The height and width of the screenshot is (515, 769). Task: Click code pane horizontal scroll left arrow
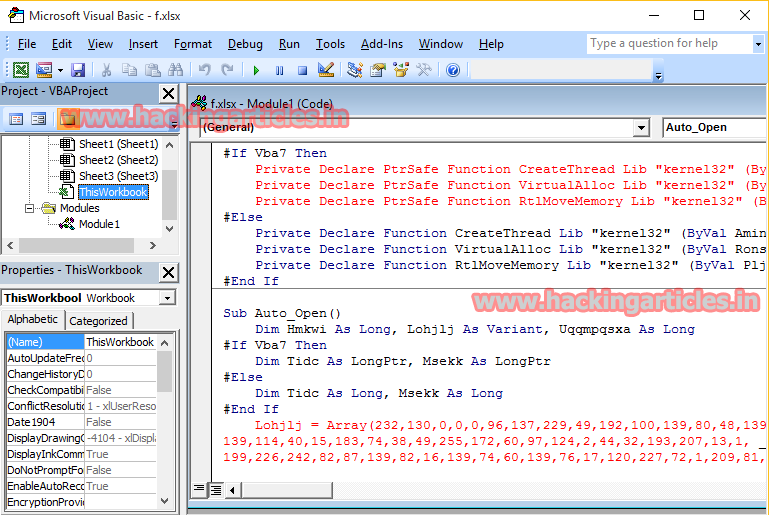pos(232,489)
